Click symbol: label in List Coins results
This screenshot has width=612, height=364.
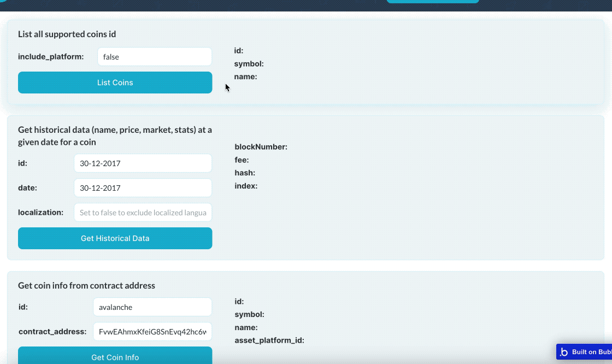(249, 63)
